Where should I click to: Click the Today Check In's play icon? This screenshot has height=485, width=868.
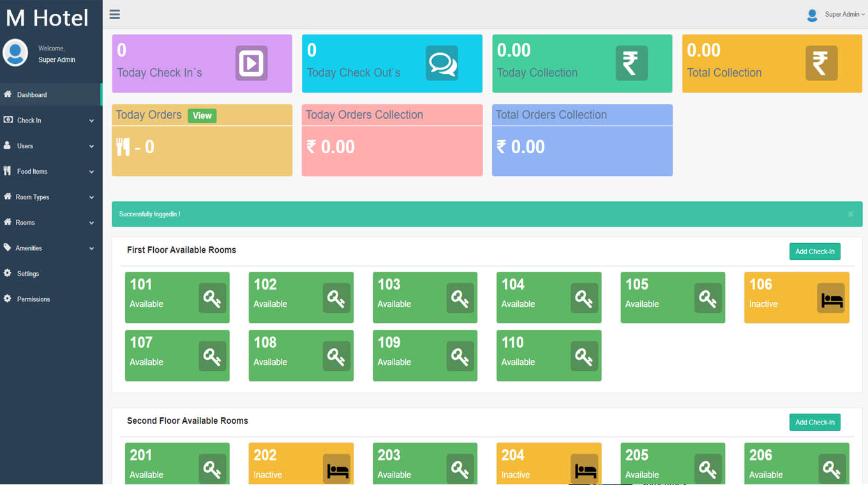tap(251, 63)
